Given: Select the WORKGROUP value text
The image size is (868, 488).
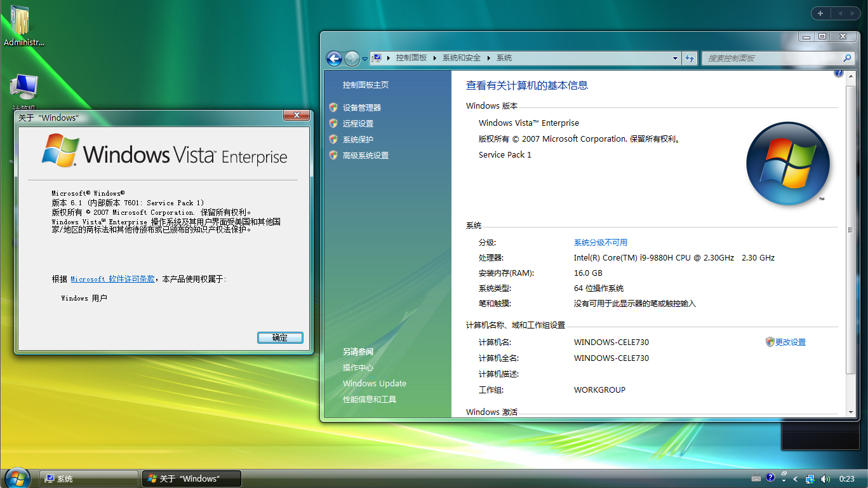Looking at the screenshot, I should coord(599,390).
